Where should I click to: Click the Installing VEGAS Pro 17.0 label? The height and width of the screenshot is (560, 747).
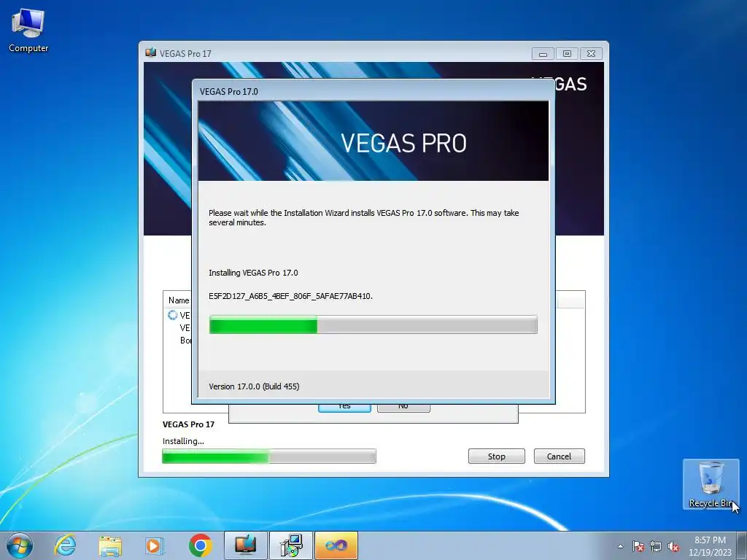pos(253,273)
